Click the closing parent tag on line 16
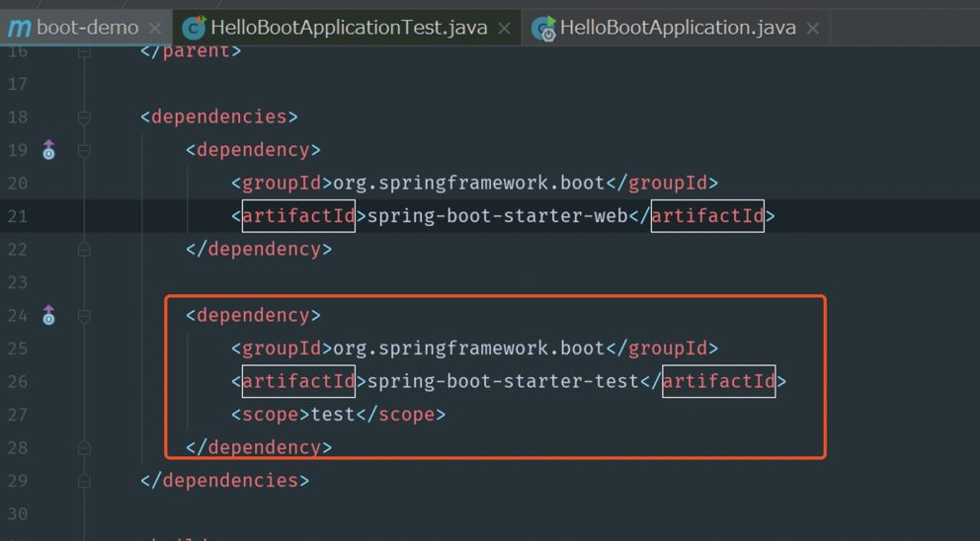Screen dimensions: 980x541 (191, 51)
